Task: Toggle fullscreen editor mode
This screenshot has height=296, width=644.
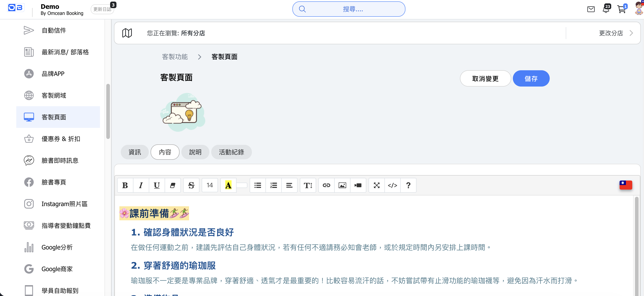Action: tap(376, 185)
